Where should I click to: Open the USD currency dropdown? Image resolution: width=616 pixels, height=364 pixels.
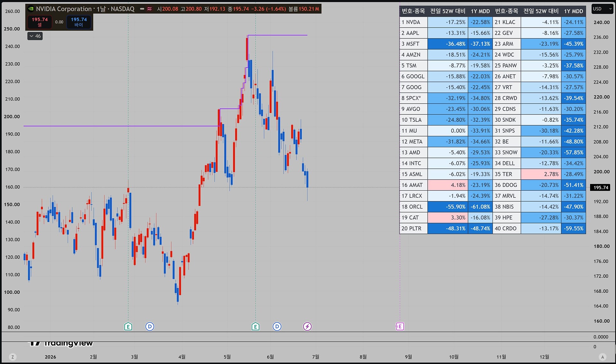(602, 9)
